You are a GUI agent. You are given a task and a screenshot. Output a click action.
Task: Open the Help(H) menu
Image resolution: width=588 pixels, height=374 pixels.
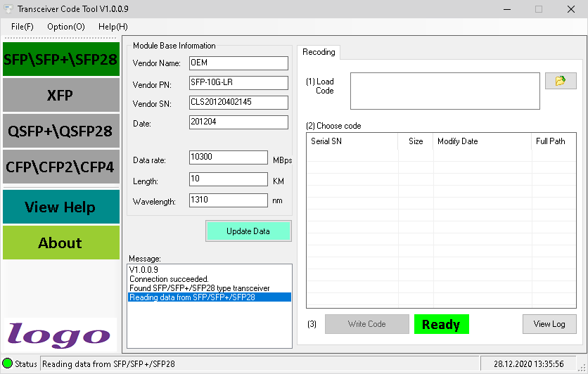[x=113, y=27]
